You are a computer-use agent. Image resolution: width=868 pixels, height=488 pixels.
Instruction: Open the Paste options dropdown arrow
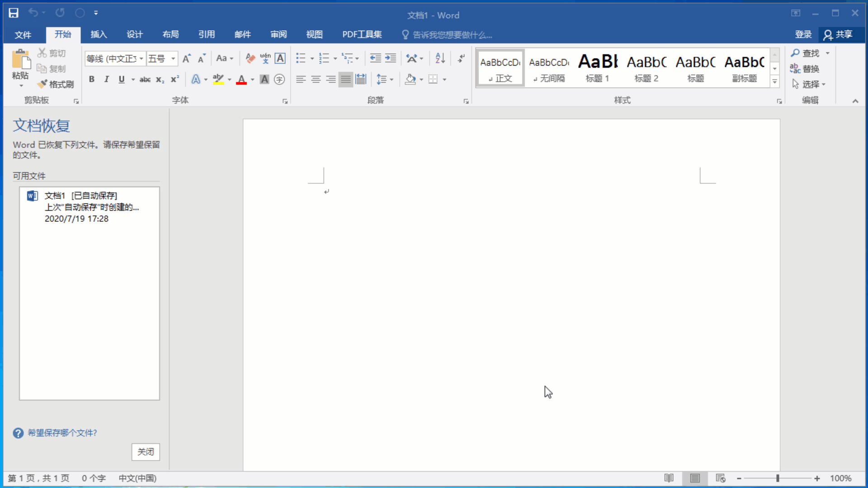(x=21, y=85)
